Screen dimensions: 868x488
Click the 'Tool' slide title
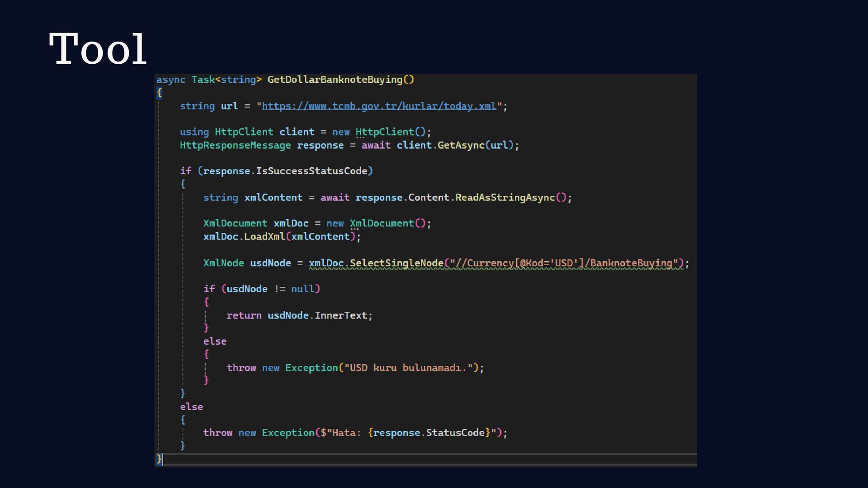(98, 49)
